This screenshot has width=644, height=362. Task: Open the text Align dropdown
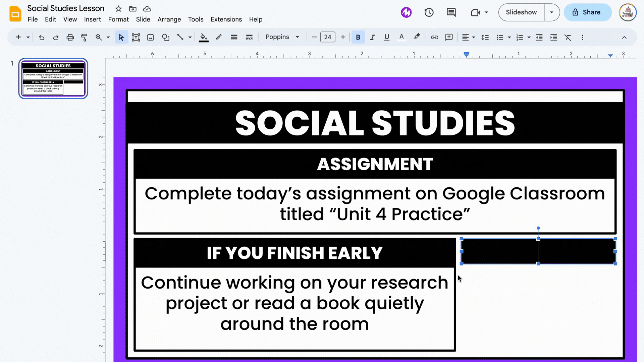tap(469, 37)
